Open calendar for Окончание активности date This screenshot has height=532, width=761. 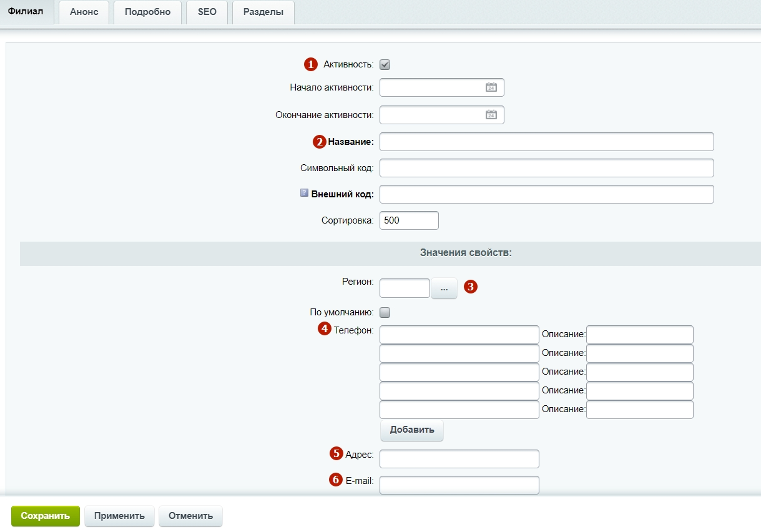(491, 115)
